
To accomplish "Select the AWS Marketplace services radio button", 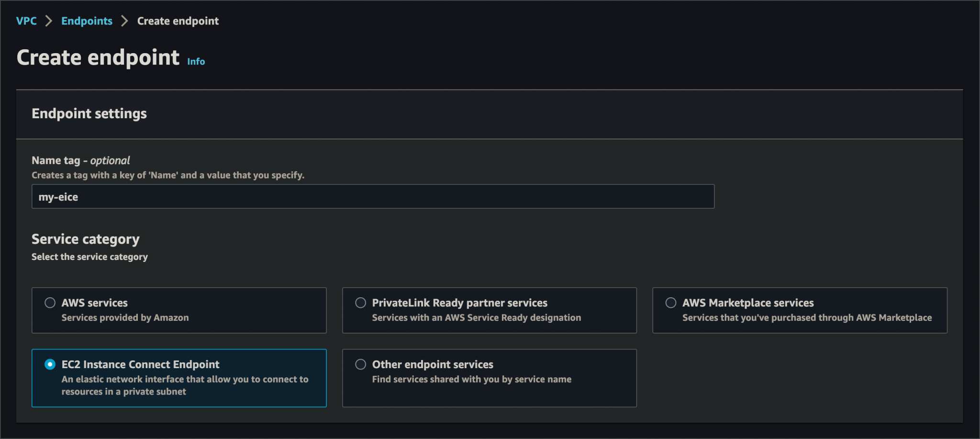I will pyautogui.click(x=670, y=302).
